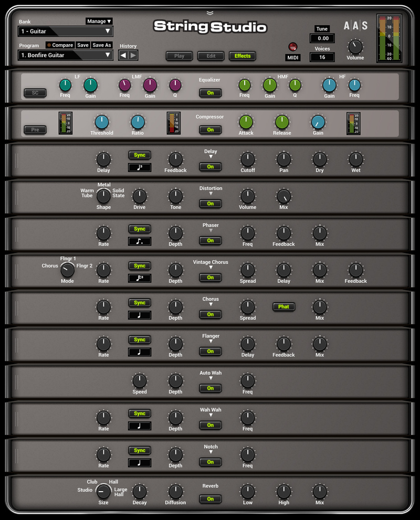The width and height of the screenshot is (420, 520).
Task: Open the Vintage Chorus effect type selector
Action: (x=211, y=267)
